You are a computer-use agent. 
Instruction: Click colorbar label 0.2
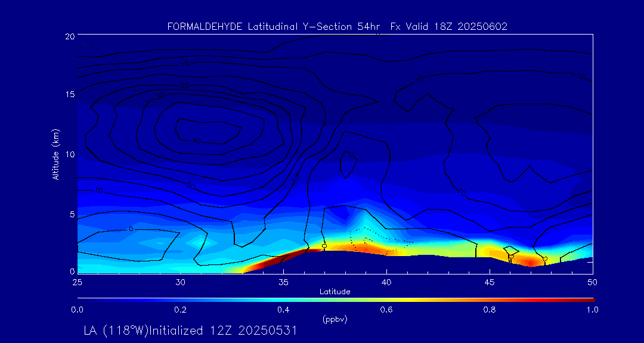180,310
